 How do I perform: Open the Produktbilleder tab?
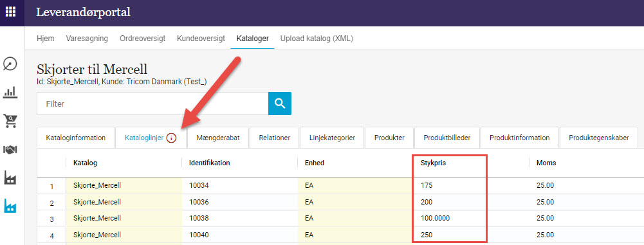tap(447, 138)
